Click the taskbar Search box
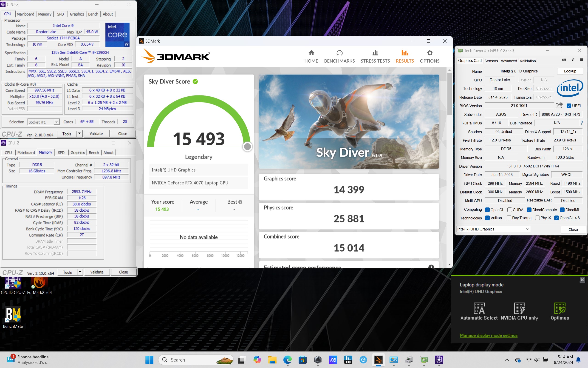Viewport: 588px width, 368px height. [196, 360]
